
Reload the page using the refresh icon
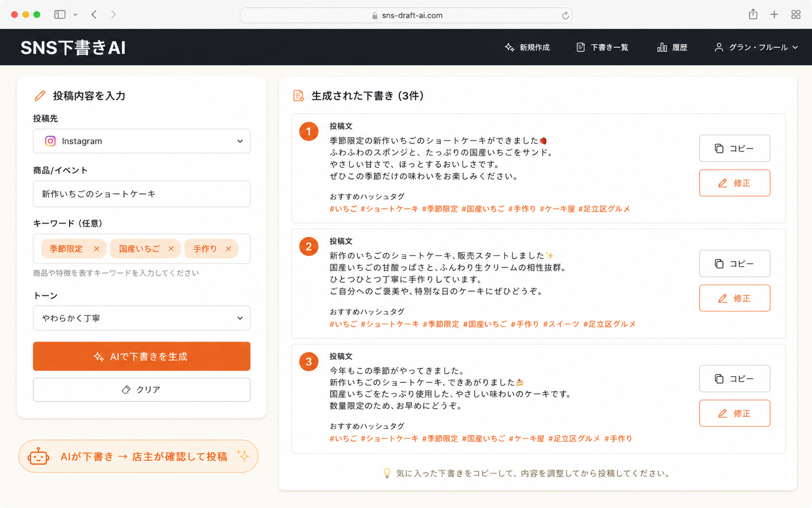(x=565, y=15)
